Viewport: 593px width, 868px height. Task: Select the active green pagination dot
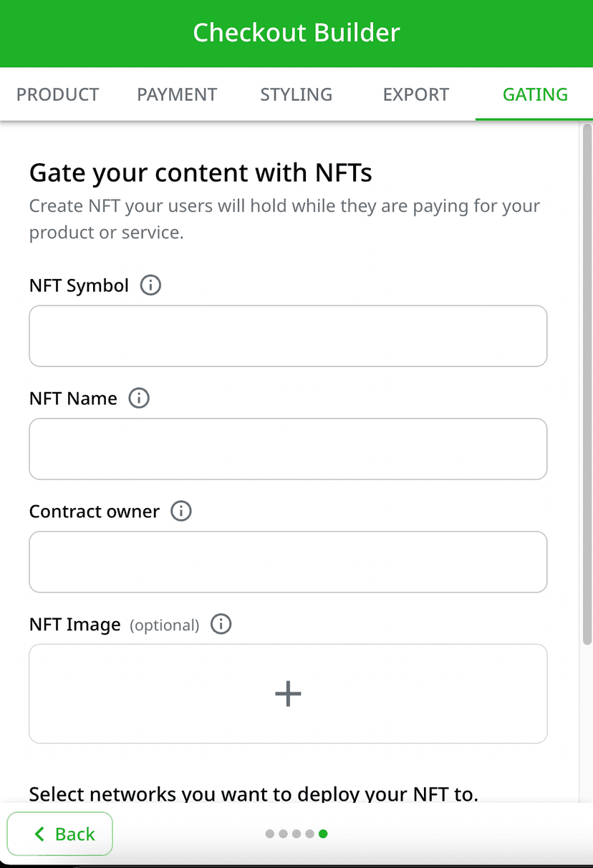coord(322,834)
